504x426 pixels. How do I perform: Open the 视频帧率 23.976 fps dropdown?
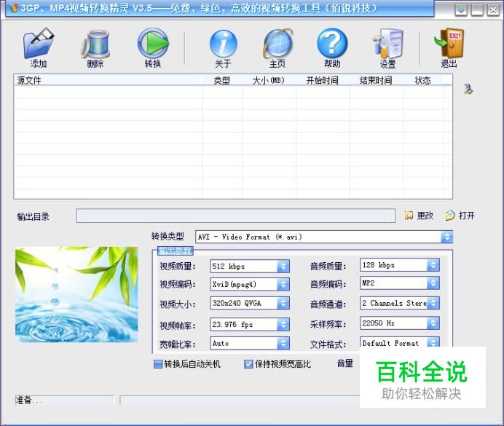(283, 325)
